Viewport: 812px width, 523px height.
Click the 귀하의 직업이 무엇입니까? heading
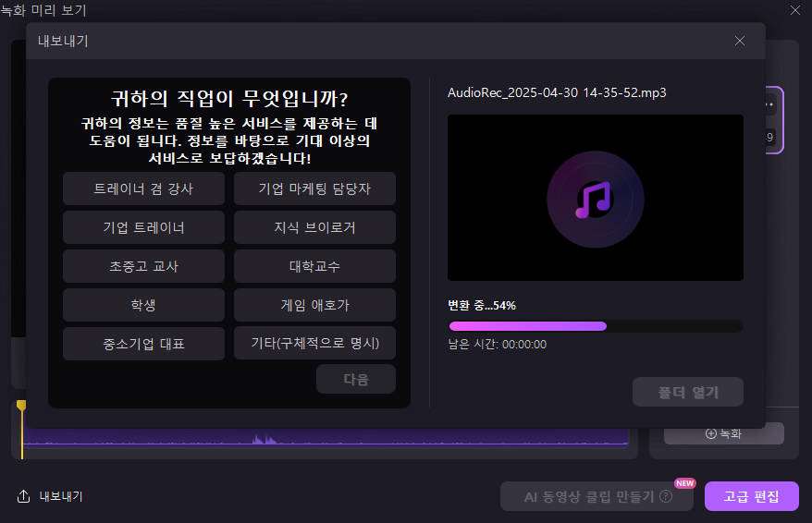point(229,98)
